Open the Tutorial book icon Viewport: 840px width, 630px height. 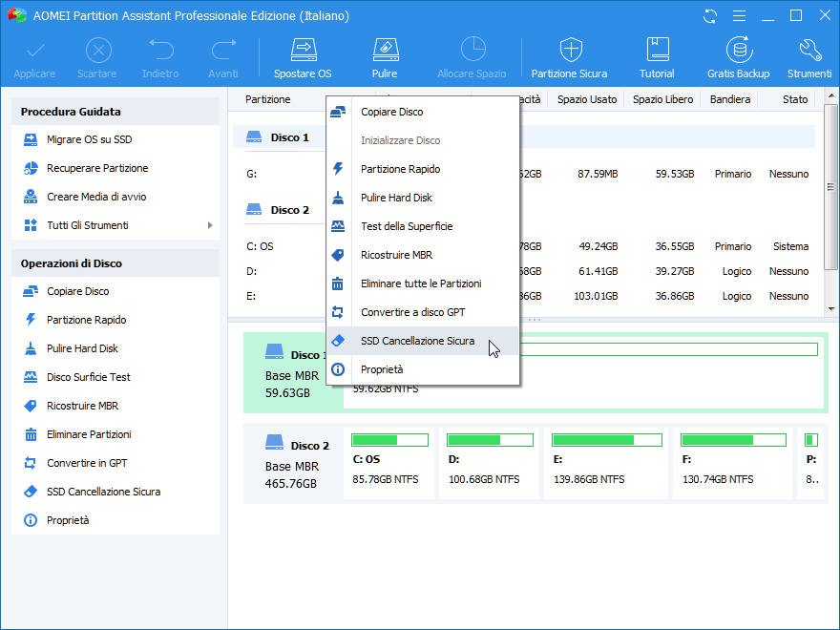pos(657,58)
